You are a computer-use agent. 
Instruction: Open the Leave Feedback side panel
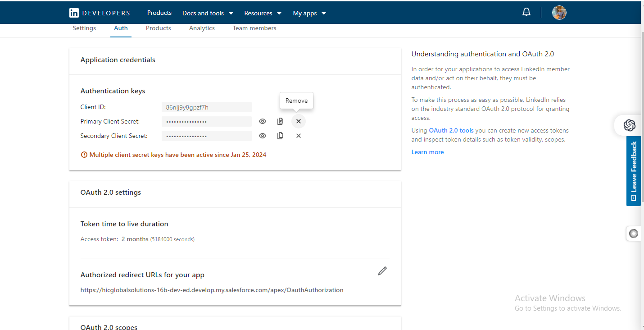tap(634, 171)
